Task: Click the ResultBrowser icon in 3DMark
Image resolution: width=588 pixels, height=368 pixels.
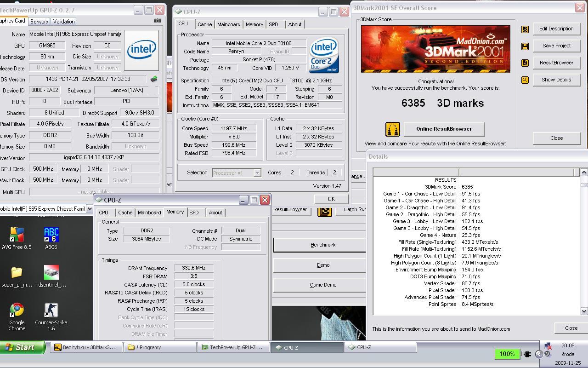Action: point(525,63)
